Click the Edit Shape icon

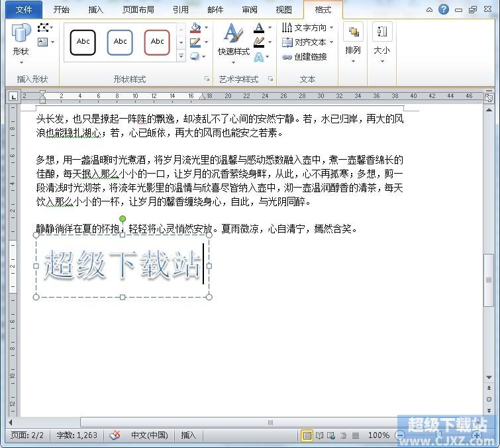(44, 28)
